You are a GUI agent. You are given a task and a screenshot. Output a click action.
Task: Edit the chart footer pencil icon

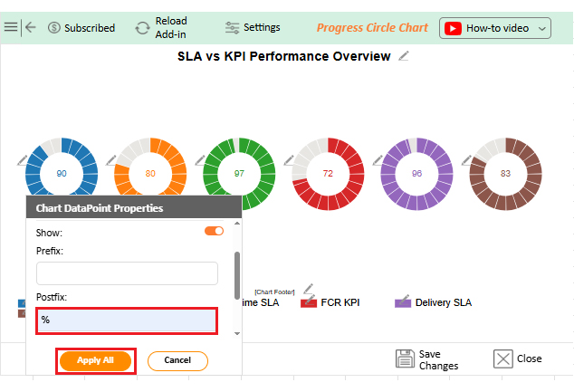point(308,290)
